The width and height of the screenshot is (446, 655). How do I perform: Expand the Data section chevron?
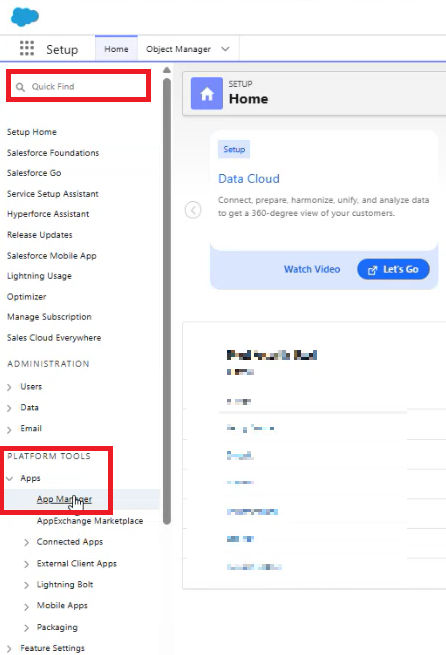9,408
